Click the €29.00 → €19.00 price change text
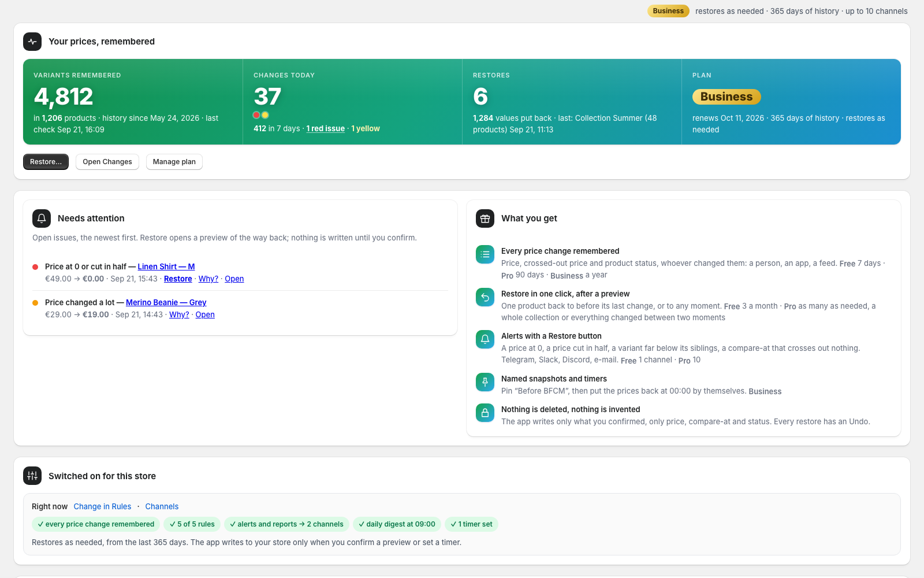Image resolution: width=924 pixels, height=578 pixels. coord(77,314)
